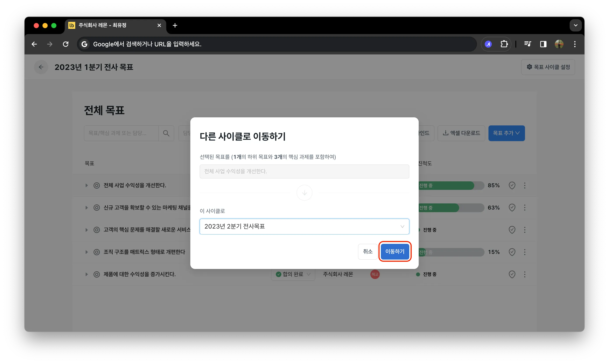This screenshot has height=364, width=609.
Task: Click the 목표/핵심 과제 search field
Action: tap(121, 133)
